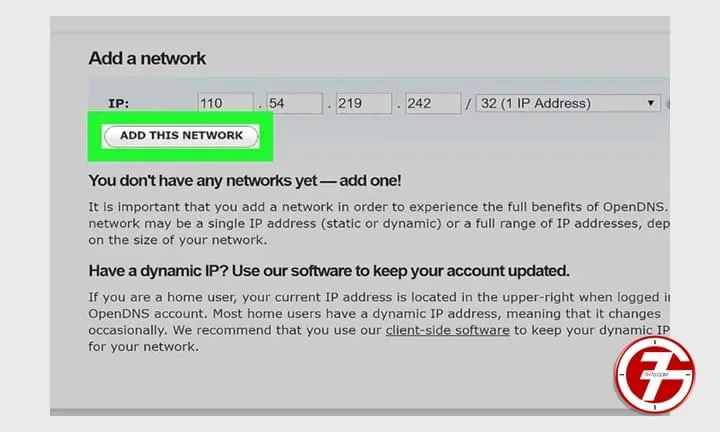Focus the fourth IP octet field 242

click(x=433, y=103)
